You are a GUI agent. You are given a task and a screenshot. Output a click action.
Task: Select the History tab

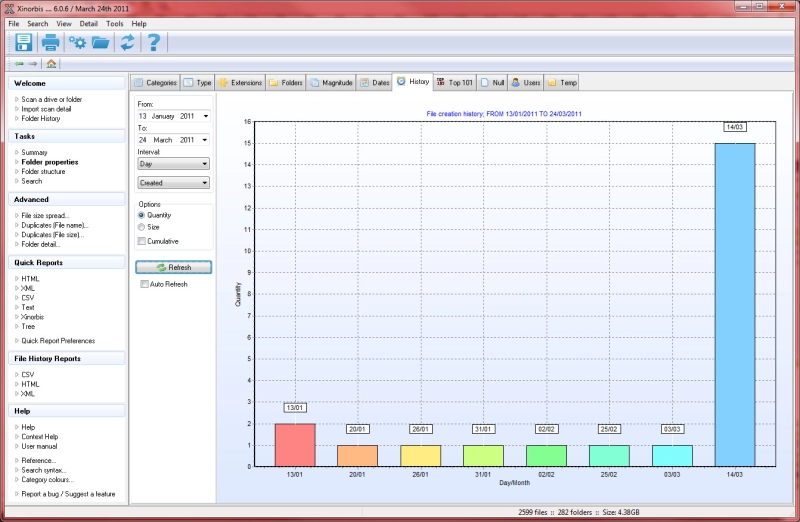pyautogui.click(x=413, y=82)
